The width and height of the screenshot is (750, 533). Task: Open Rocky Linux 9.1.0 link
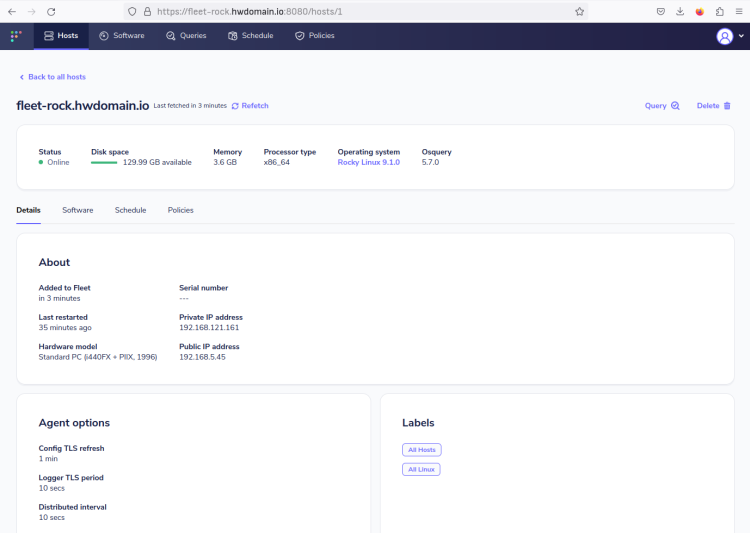[368, 162]
